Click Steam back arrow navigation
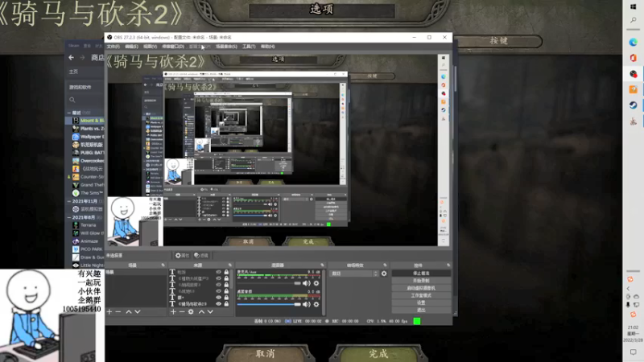Screen dimensions: 644x362 tap(72, 57)
